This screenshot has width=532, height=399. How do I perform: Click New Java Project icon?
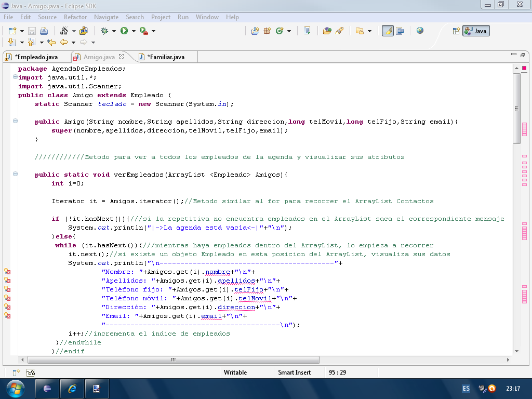coord(255,31)
